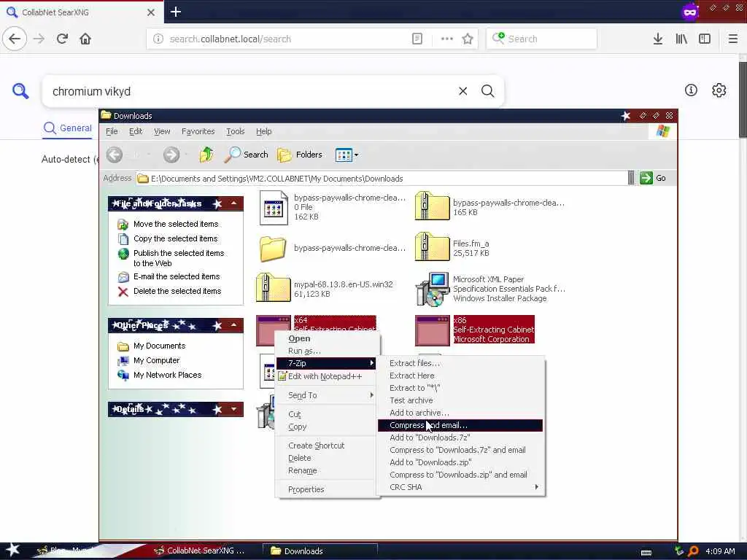
Task: Collapse Other Places panel
Action: click(x=234, y=325)
